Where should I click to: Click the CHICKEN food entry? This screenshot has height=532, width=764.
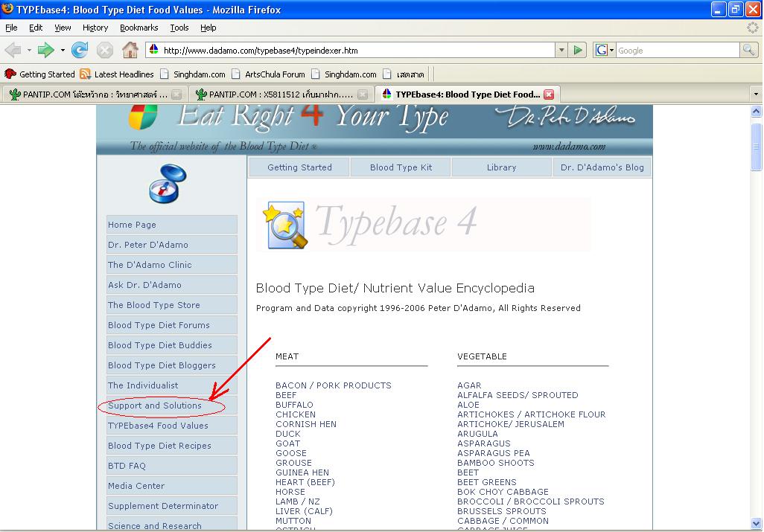[x=296, y=414]
